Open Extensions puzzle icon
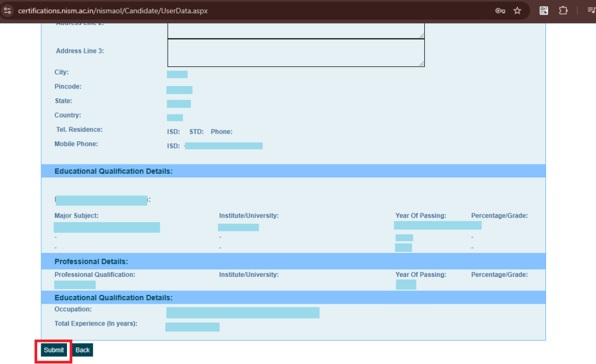Screen dimensions: 596x364 click(x=563, y=10)
